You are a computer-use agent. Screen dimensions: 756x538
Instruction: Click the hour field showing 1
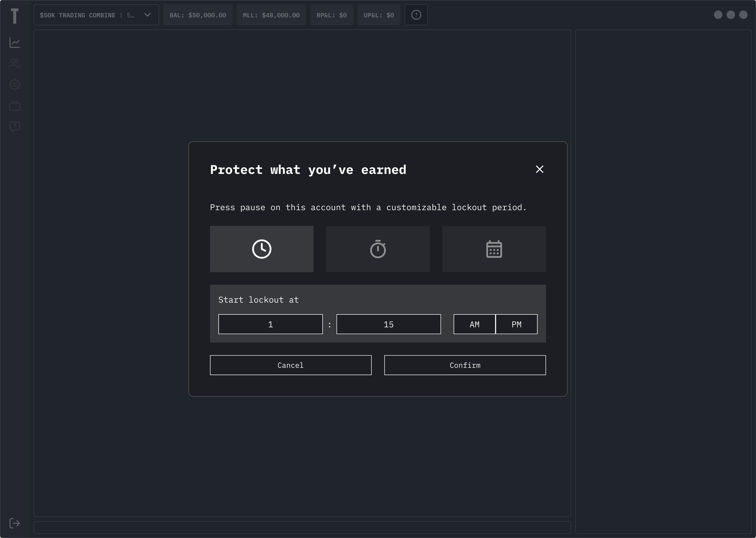(x=270, y=324)
